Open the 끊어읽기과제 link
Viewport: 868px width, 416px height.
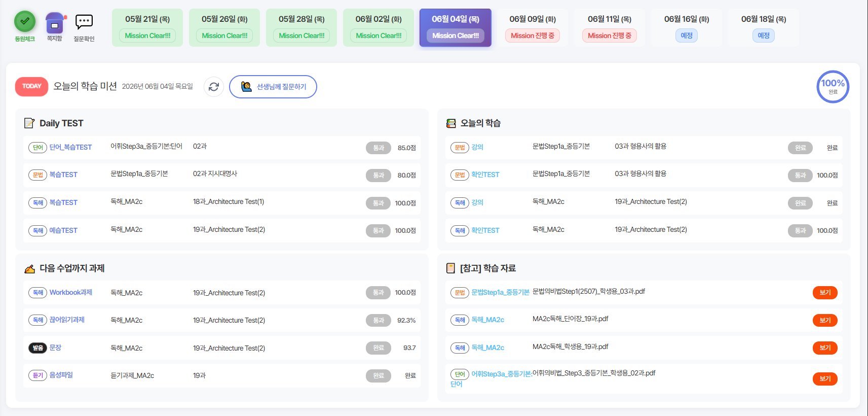[x=67, y=320]
